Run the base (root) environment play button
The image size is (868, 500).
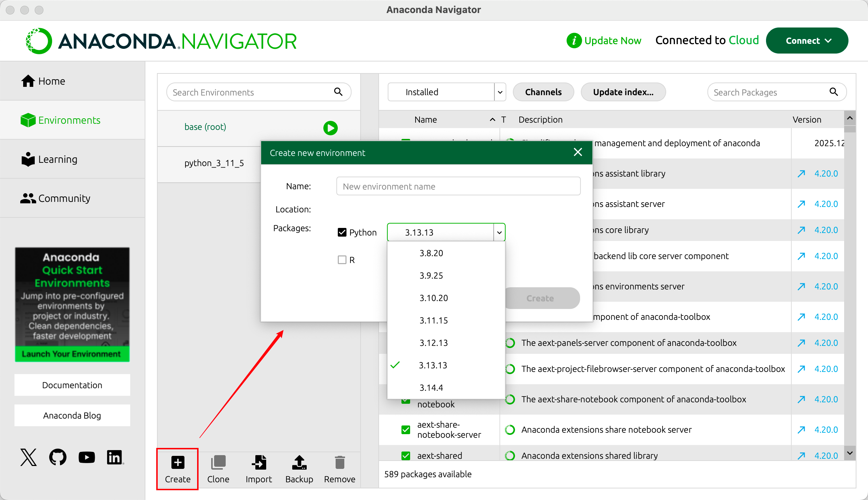tap(330, 128)
